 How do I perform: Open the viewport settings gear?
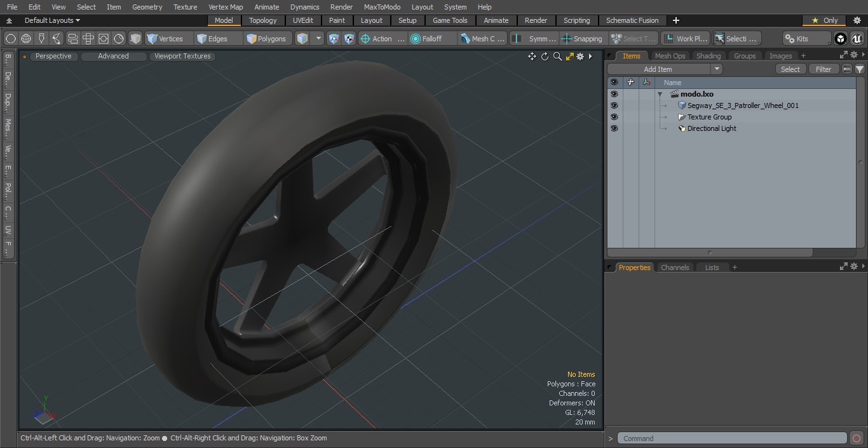580,57
